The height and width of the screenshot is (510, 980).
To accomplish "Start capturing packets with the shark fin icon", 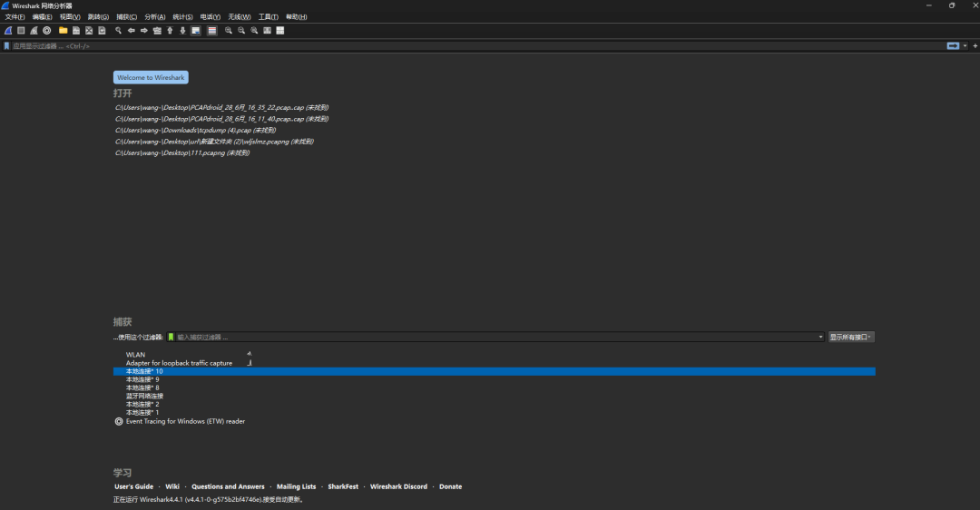I will pos(8,30).
